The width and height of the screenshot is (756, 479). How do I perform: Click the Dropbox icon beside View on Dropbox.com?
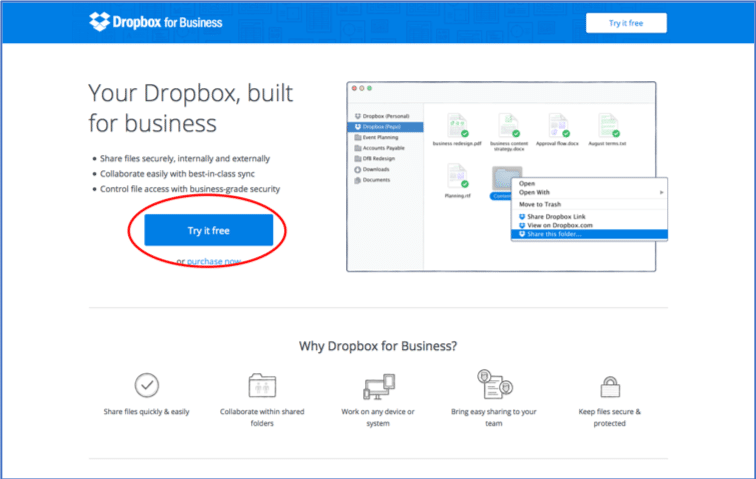pos(522,225)
